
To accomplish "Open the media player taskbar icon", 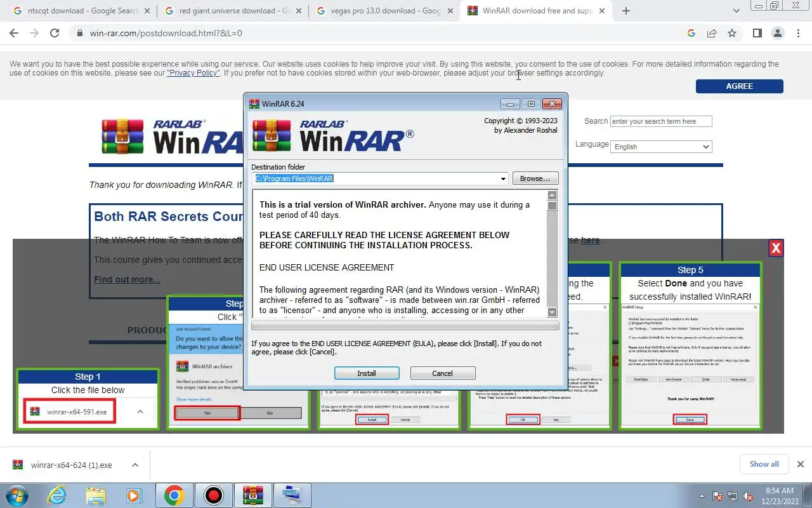I will (134, 495).
